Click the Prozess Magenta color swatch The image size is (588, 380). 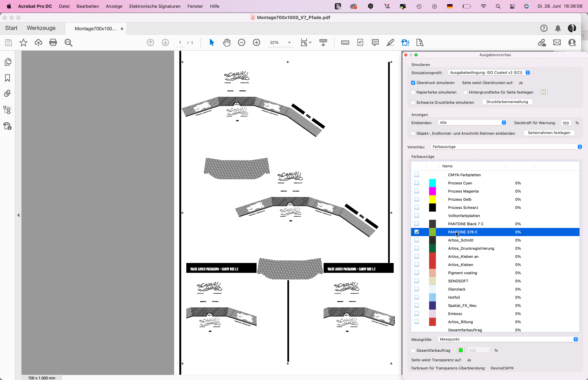coord(432,191)
